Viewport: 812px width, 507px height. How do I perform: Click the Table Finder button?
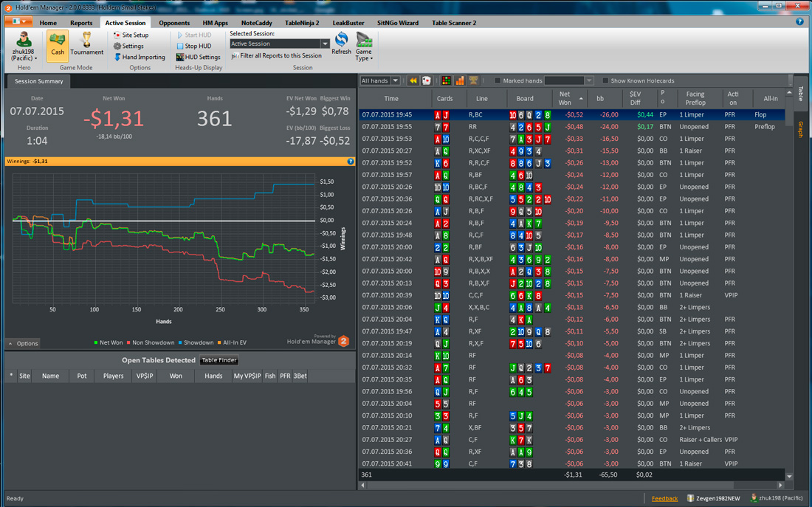coord(219,360)
